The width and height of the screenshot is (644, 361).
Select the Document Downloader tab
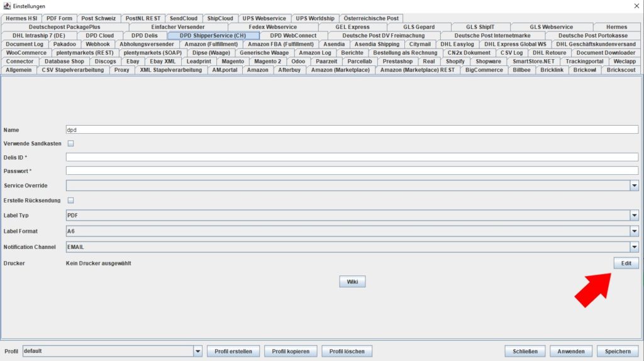[x=606, y=53]
